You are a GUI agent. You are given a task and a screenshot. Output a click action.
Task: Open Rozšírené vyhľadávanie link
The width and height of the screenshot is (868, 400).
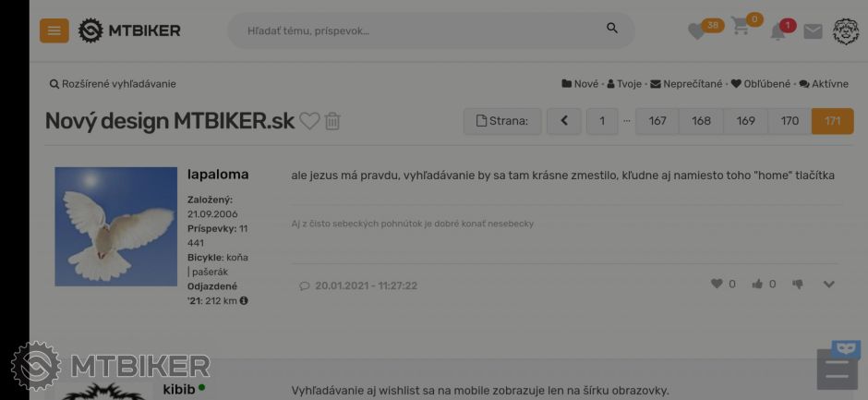(x=113, y=84)
